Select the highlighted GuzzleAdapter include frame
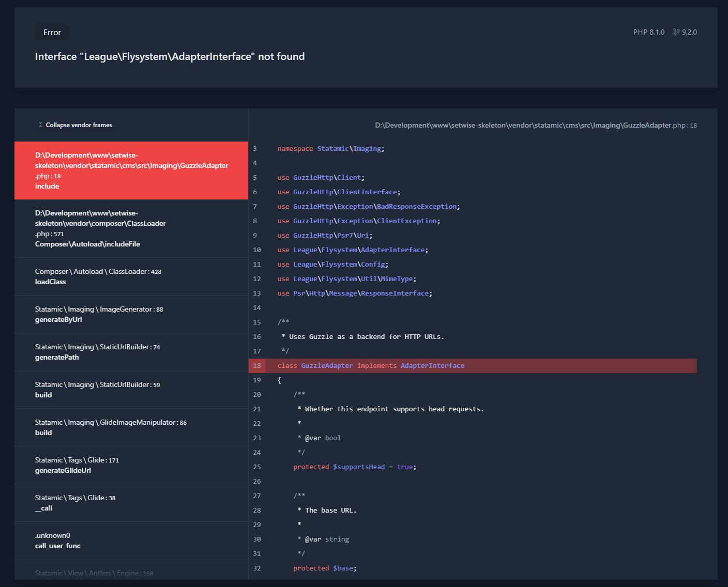 131,171
